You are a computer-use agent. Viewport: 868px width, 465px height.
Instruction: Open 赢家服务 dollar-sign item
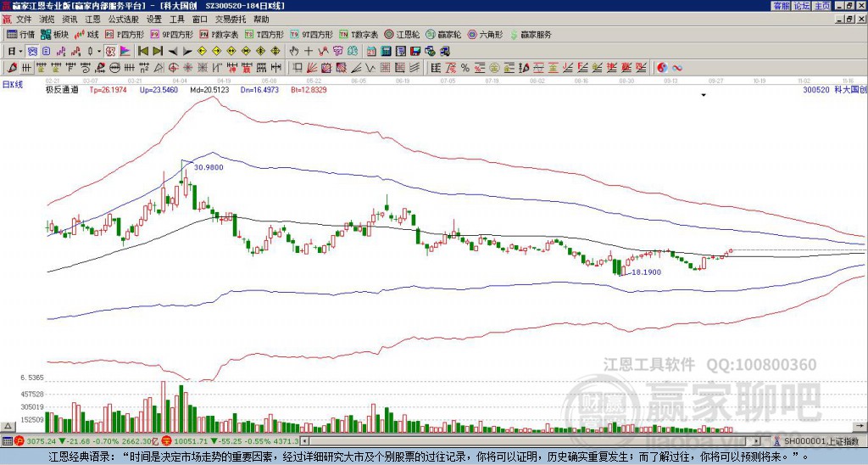pos(531,34)
